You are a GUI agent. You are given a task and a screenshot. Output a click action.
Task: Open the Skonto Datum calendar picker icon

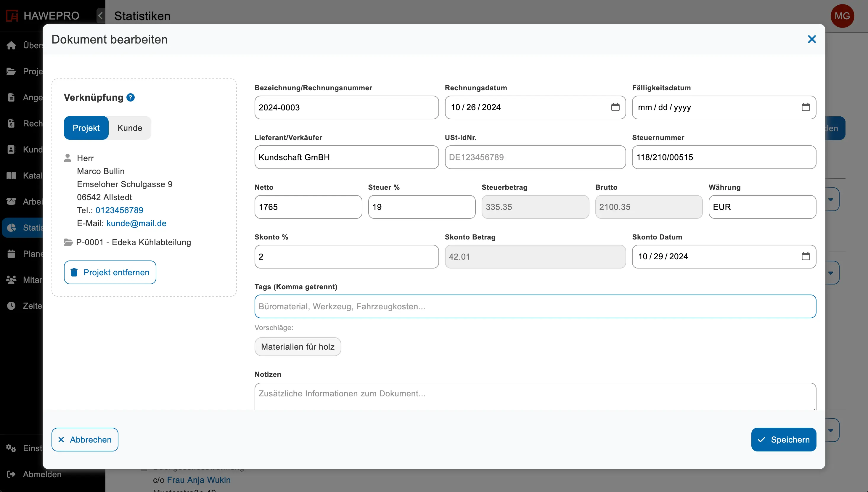[806, 256]
